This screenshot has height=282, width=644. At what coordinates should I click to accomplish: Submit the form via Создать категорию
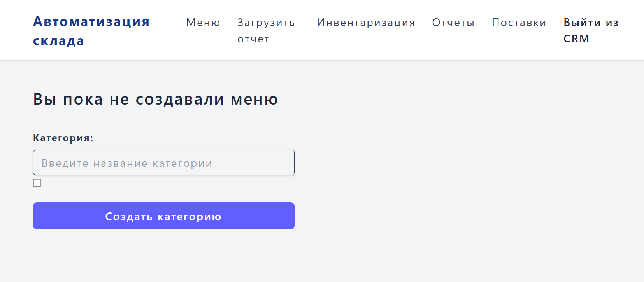163,216
